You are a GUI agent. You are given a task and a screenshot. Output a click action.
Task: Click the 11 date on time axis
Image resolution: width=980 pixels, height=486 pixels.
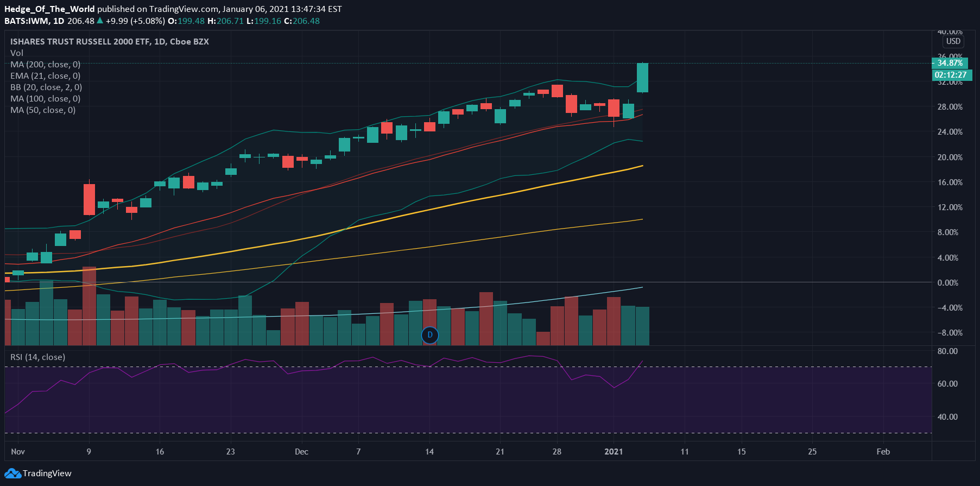point(685,451)
